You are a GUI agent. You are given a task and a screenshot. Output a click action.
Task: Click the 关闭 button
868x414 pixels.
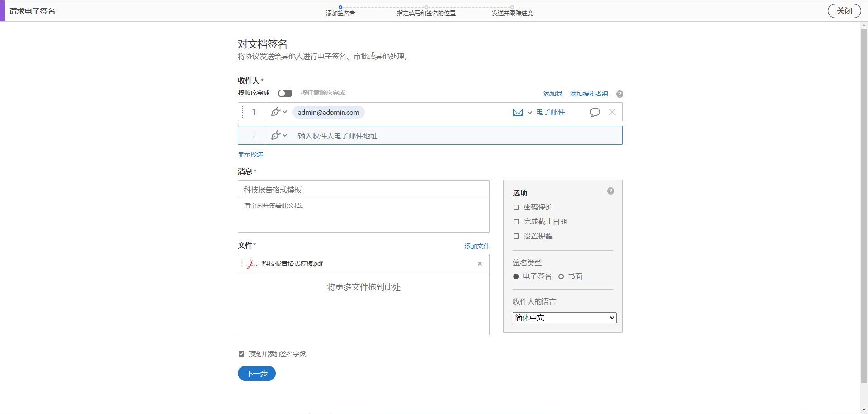(x=844, y=11)
